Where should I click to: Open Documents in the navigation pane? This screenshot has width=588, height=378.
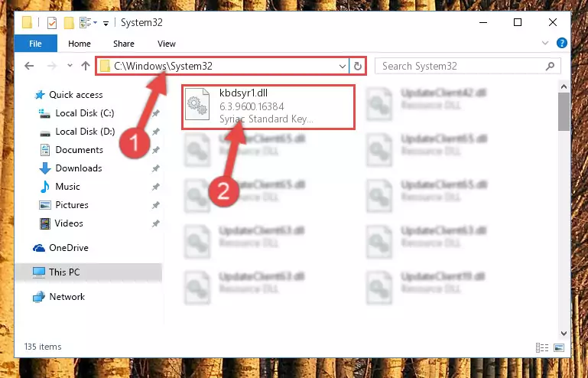click(79, 150)
